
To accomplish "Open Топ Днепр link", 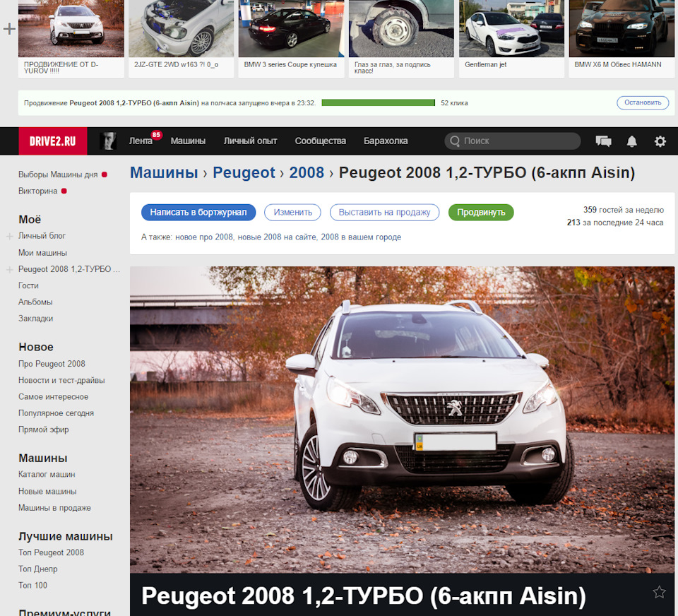I will (x=37, y=569).
